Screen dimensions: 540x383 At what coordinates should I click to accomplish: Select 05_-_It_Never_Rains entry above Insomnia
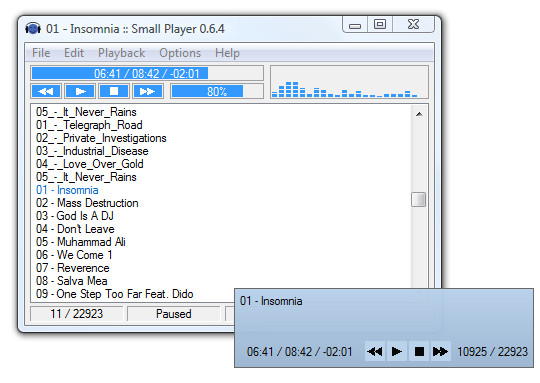pos(86,177)
